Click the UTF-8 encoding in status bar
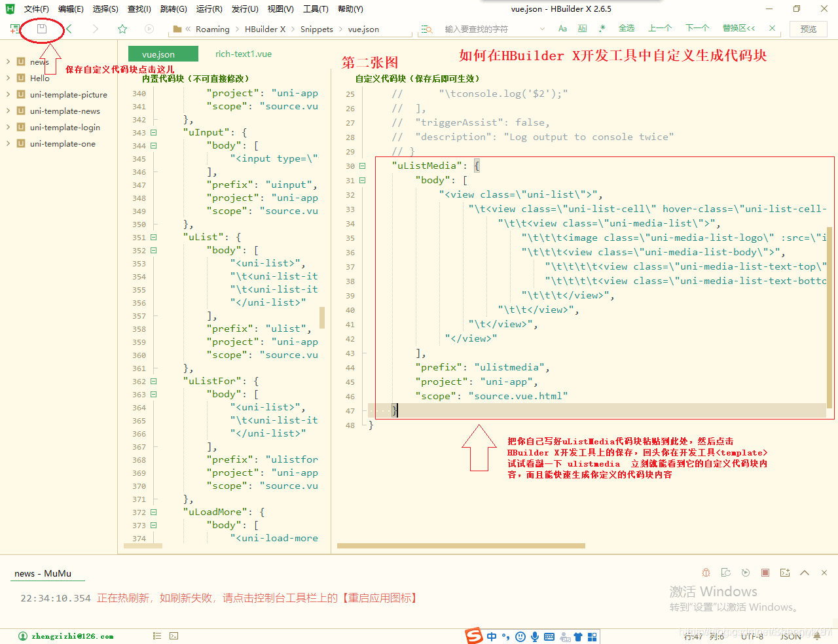This screenshot has height=644, width=838. [752, 636]
